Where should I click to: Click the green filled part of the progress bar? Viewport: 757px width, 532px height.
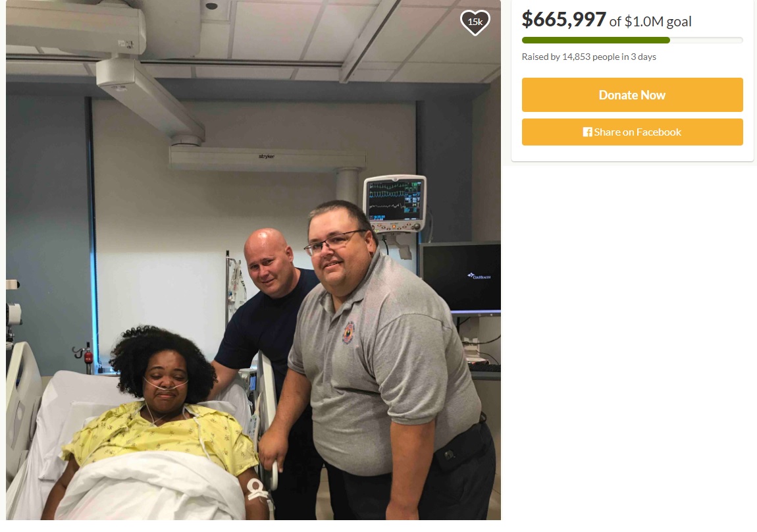tap(596, 40)
